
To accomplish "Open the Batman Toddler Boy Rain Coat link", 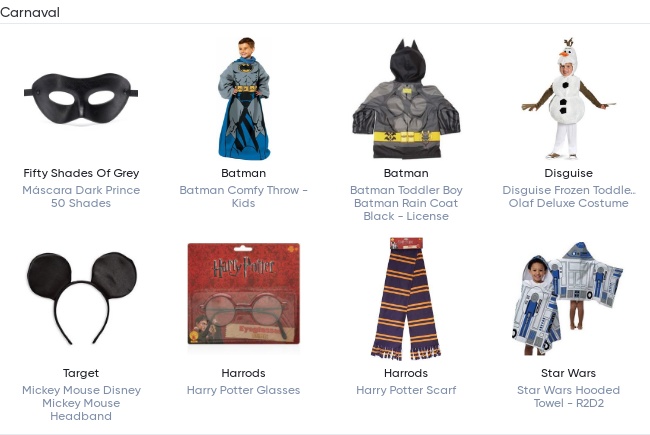I will coord(405,203).
